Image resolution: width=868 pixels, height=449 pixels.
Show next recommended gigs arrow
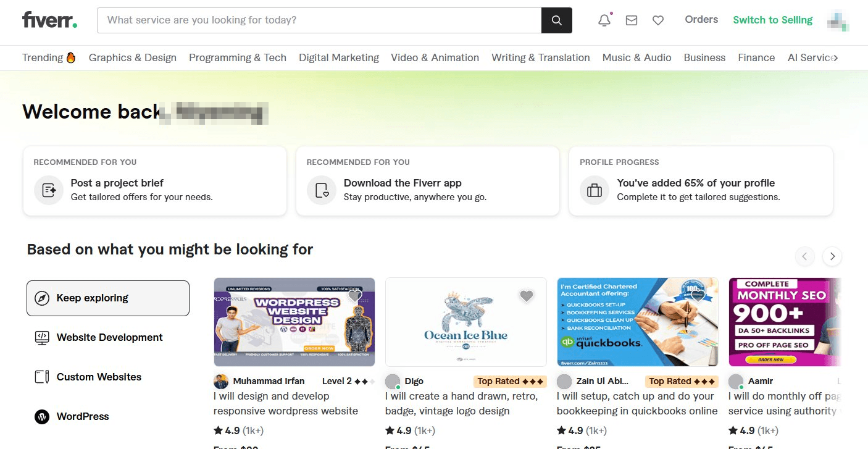tap(832, 256)
